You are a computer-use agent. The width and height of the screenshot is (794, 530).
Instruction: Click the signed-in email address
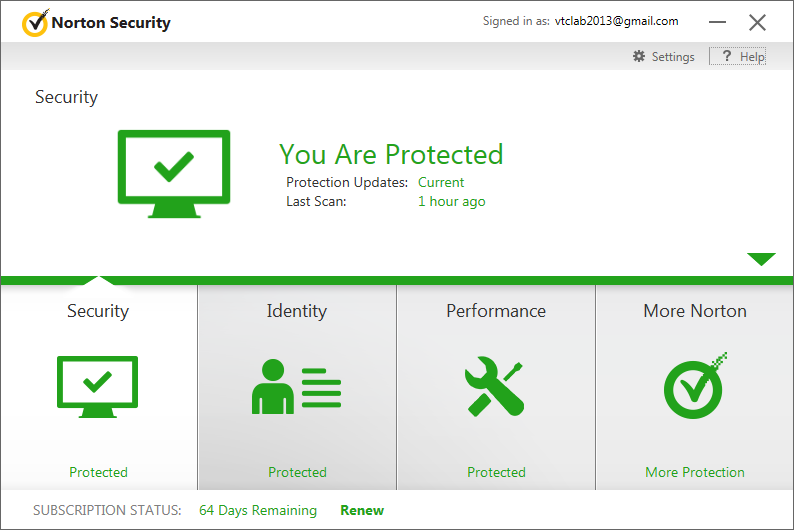click(616, 21)
